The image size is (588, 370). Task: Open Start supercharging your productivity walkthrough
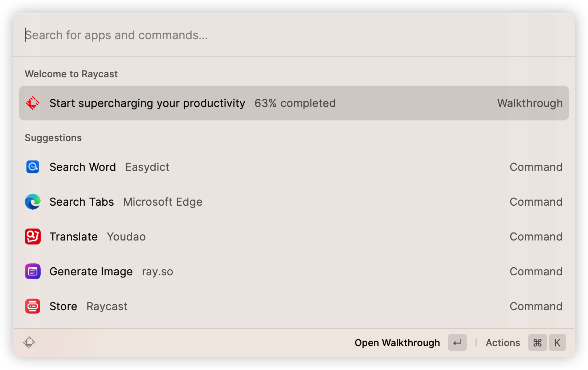click(x=294, y=103)
